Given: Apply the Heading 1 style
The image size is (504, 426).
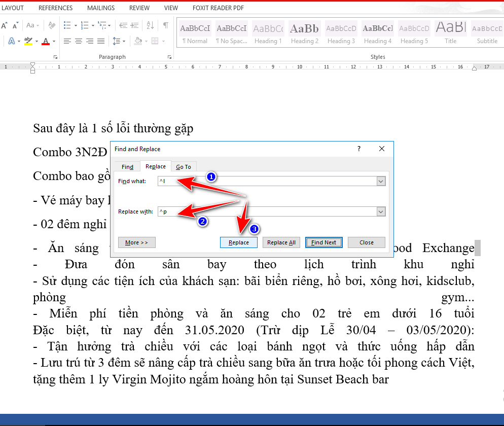Looking at the screenshot, I should pos(268,32).
